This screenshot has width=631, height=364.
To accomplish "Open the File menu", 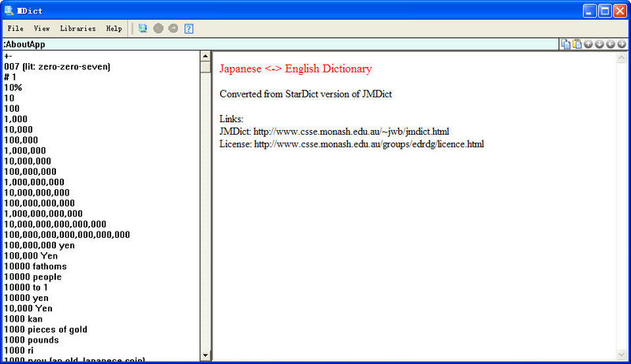I will tap(15, 28).
